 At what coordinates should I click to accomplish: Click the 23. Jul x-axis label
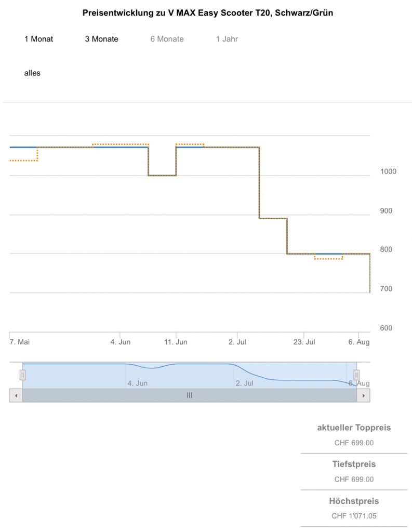pos(304,342)
